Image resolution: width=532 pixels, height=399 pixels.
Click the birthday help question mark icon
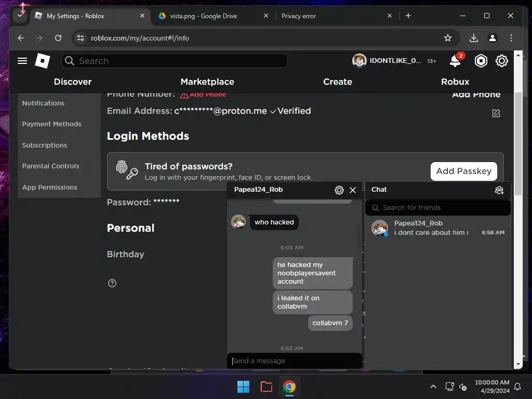(112, 283)
